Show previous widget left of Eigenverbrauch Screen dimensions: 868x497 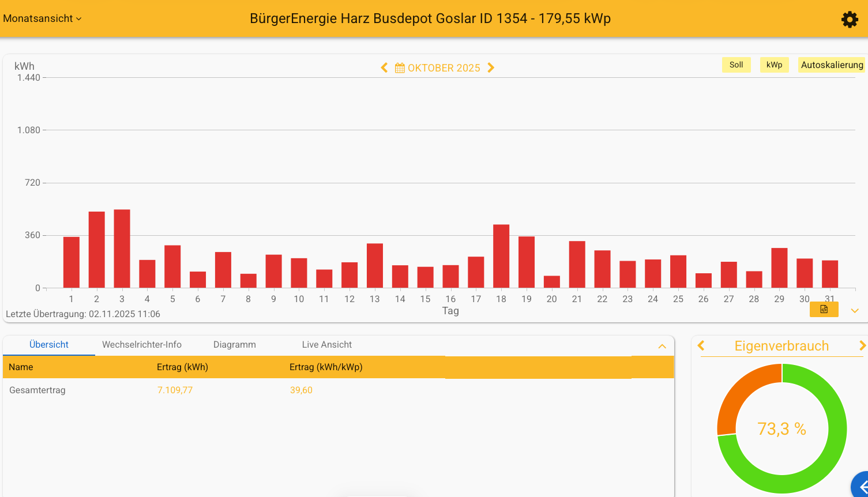point(701,345)
